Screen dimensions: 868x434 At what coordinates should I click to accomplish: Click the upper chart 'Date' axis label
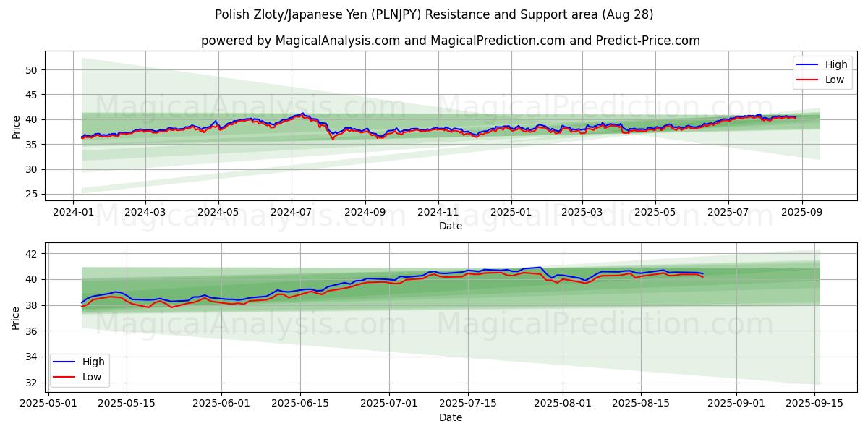point(451,226)
